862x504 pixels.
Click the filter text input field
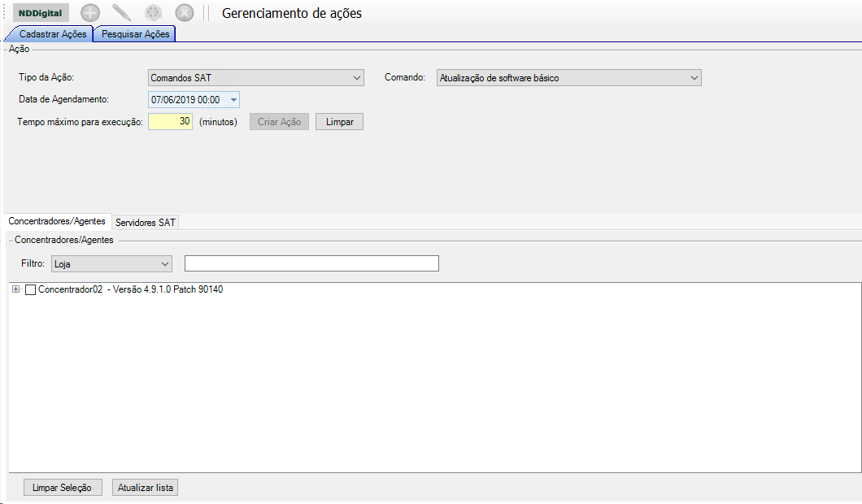[311, 263]
